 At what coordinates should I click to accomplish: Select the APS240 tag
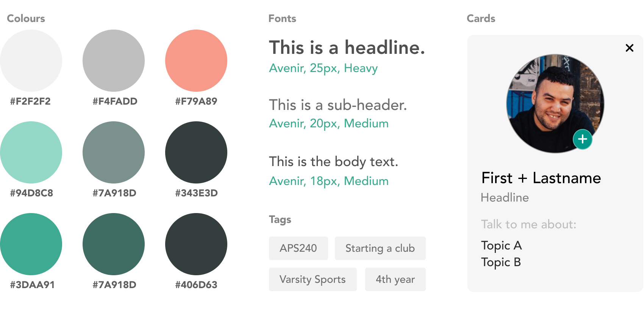coord(299,248)
